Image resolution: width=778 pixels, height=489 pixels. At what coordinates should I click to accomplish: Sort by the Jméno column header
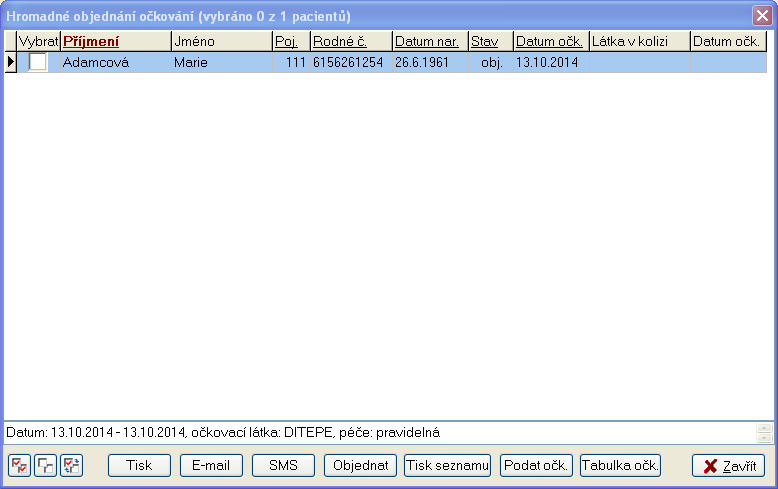tap(220, 41)
